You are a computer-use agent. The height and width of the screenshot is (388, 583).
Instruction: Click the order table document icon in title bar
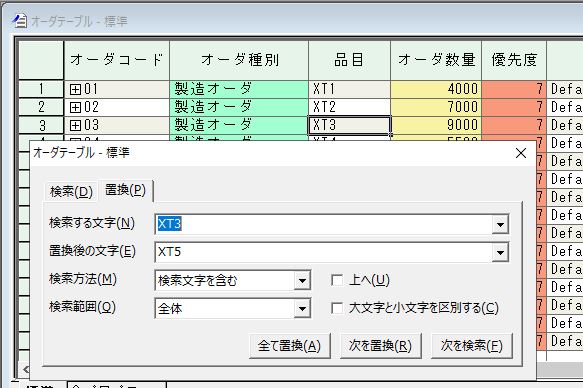(19, 20)
